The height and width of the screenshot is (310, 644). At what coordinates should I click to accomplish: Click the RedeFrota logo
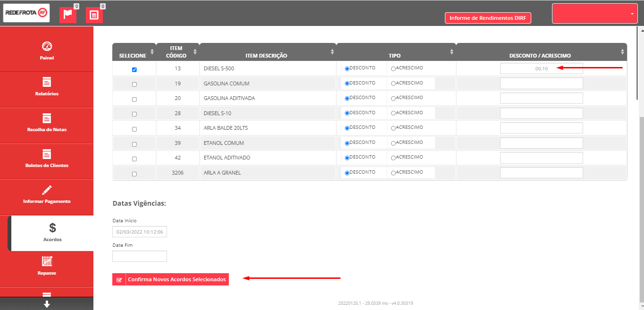point(26,13)
